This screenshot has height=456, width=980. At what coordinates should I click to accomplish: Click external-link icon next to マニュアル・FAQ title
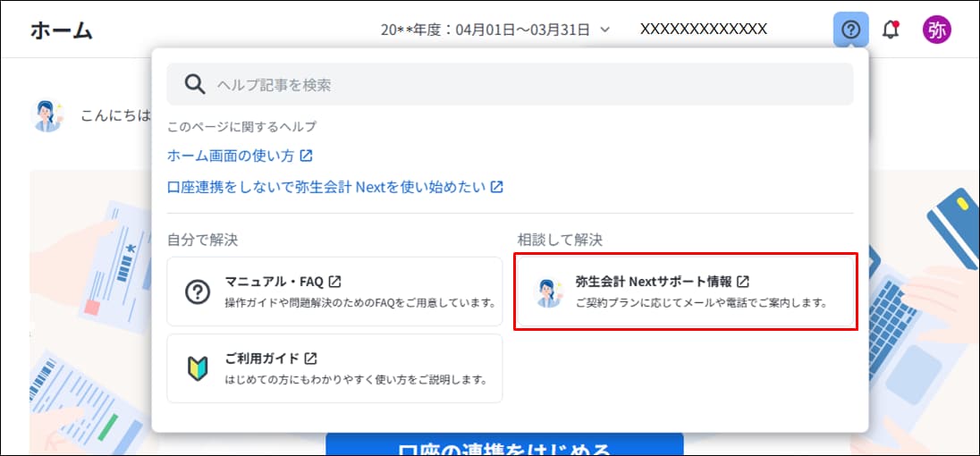click(x=335, y=282)
